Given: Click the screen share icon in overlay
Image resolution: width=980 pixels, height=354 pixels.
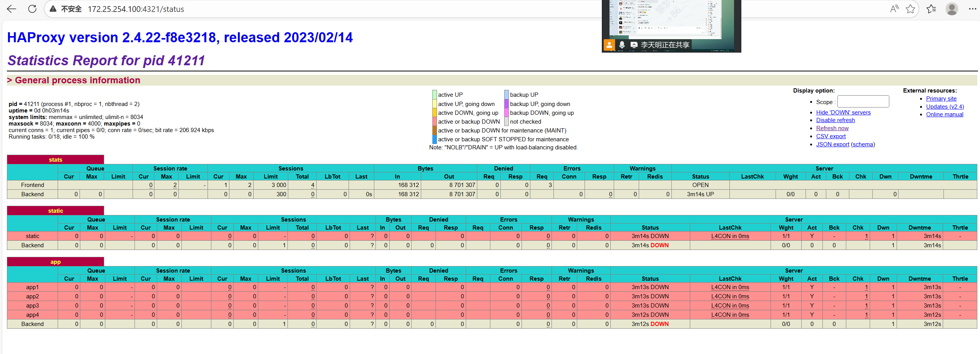Looking at the screenshot, I should pos(634,45).
